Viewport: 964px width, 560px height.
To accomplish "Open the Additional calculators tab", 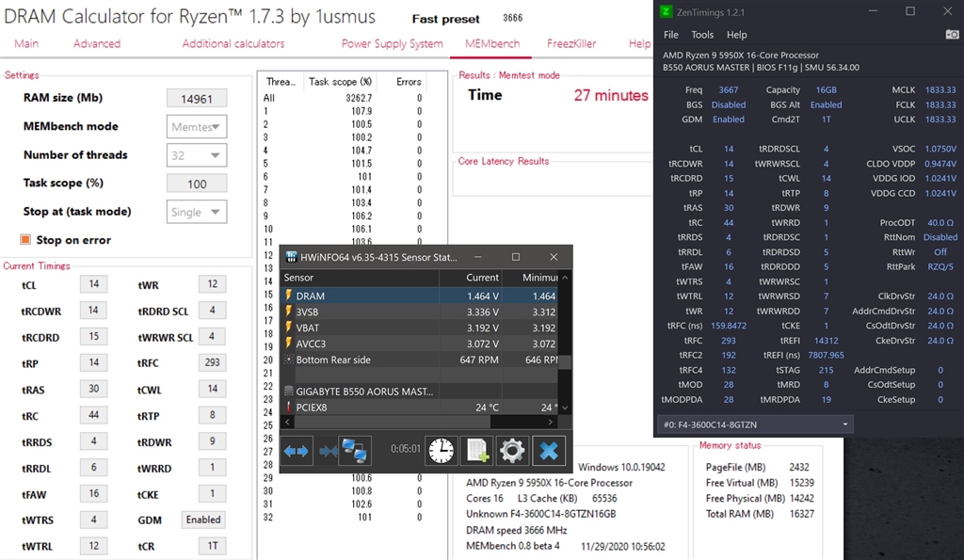I will pyautogui.click(x=233, y=43).
